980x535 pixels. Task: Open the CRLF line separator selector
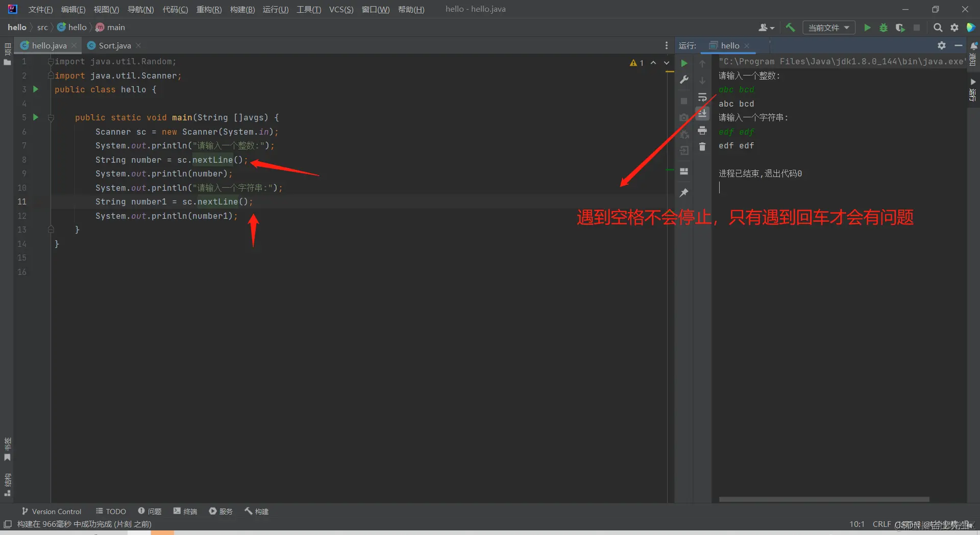tap(881, 524)
